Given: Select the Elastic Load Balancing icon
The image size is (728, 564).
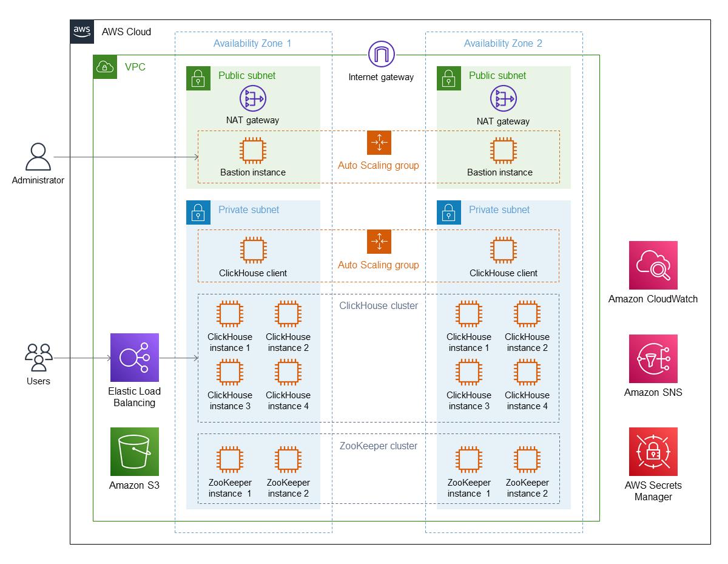Looking at the screenshot, I should 135,358.
